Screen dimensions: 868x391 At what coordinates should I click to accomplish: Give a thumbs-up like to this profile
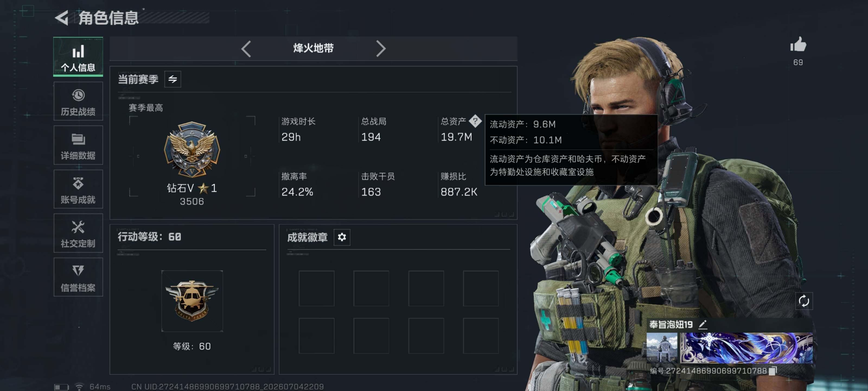point(798,45)
